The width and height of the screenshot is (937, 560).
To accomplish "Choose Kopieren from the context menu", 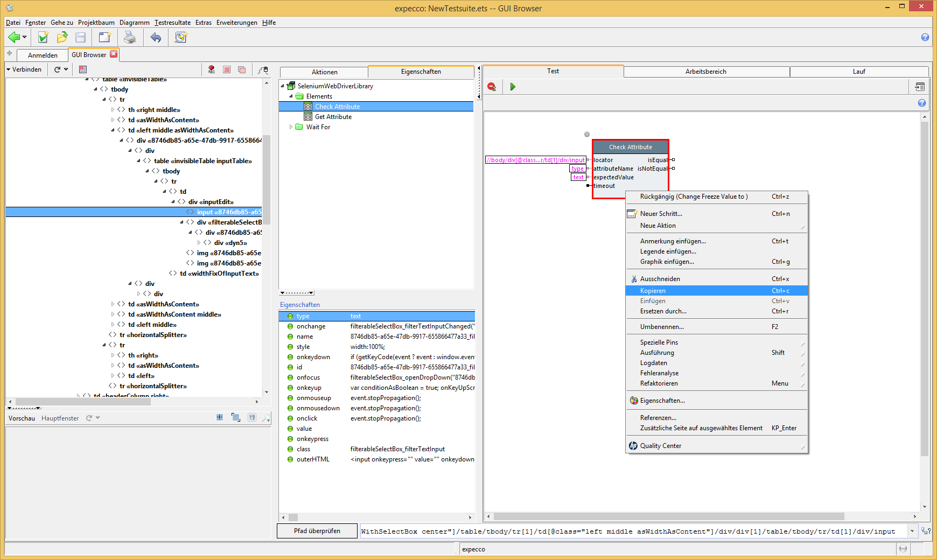I will (653, 291).
